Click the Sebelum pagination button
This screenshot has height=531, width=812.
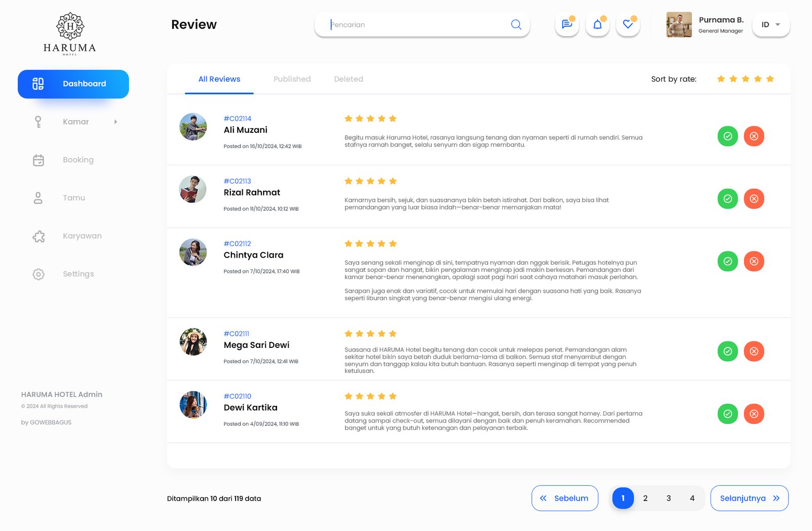click(564, 498)
